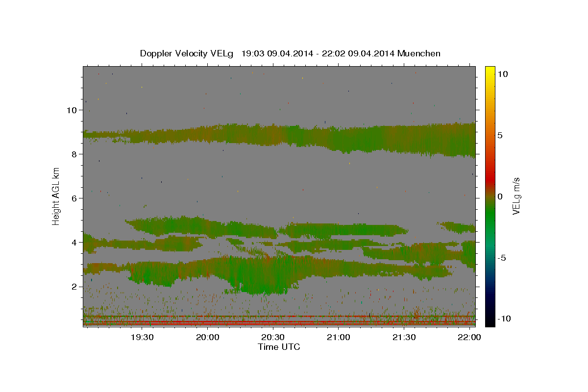Click the red ground-clutter line at plot bottom
The image size is (588, 392).
[x=279, y=324]
